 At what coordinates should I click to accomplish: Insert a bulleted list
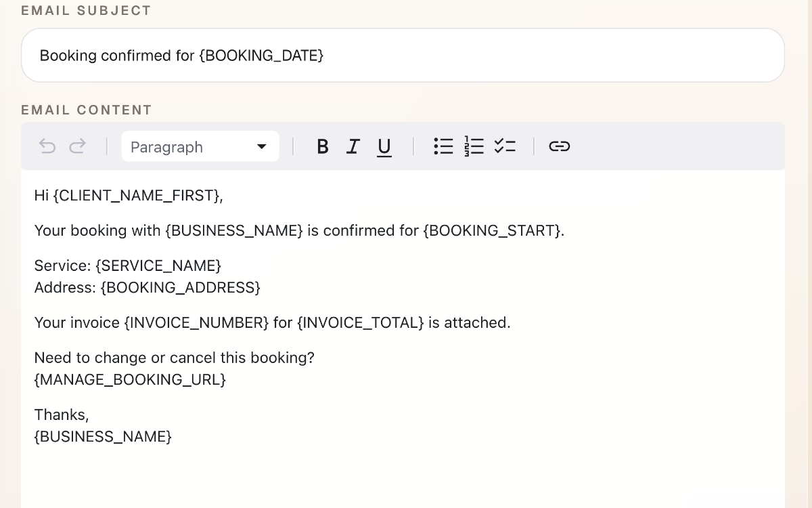tap(443, 146)
